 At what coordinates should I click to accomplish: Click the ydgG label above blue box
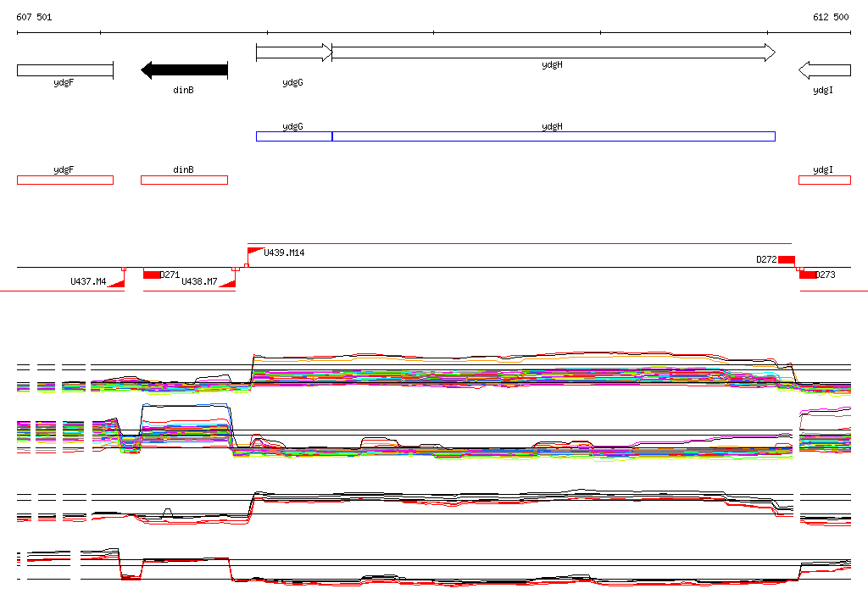pos(292,127)
